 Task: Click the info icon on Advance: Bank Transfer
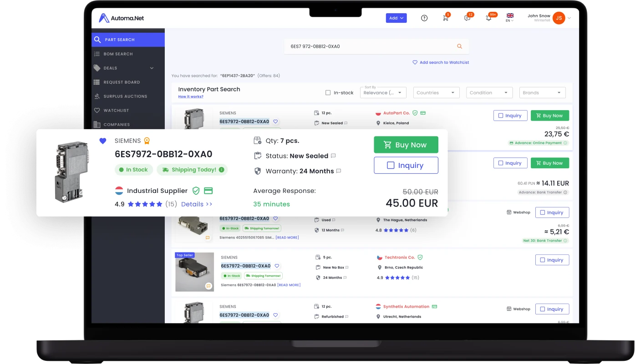coord(566,192)
